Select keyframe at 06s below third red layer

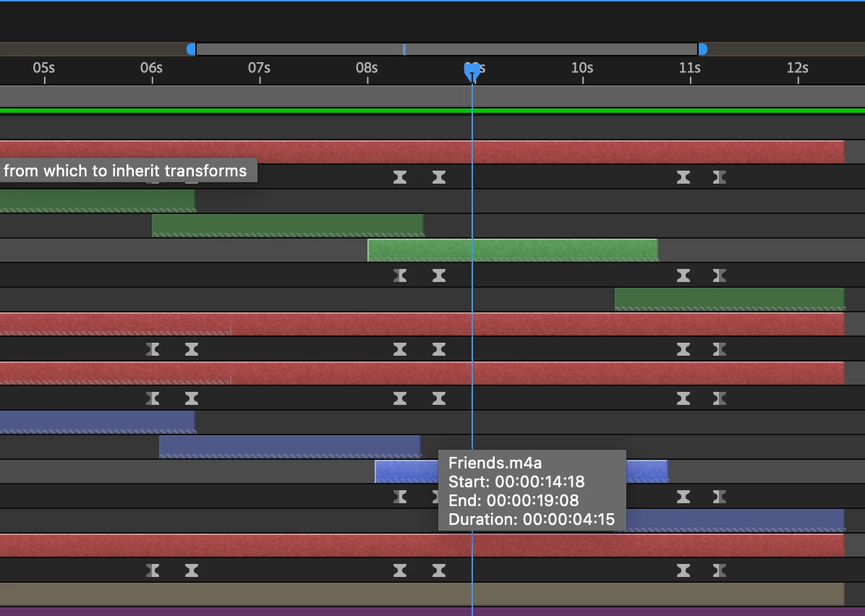click(x=153, y=398)
